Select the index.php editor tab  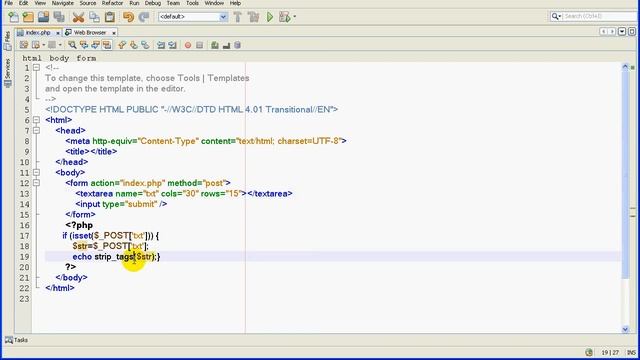pyautogui.click(x=38, y=32)
